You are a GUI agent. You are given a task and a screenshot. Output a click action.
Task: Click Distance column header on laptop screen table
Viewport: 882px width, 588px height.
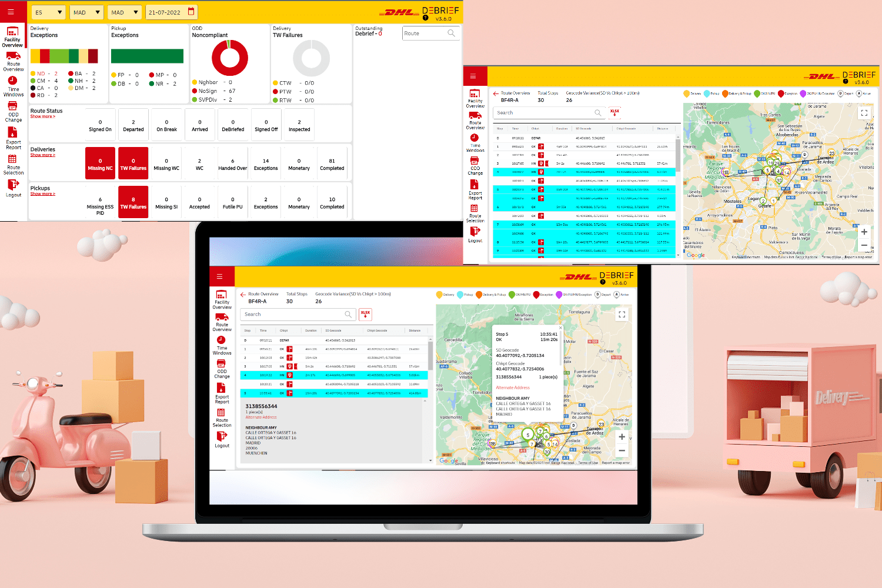click(415, 330)
